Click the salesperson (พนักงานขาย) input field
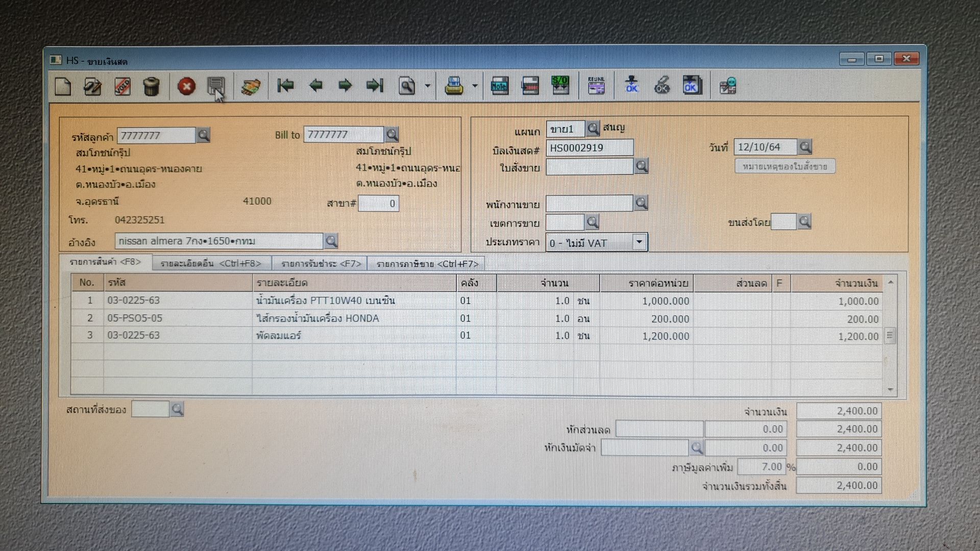980x551 pixels. [x=590, y=203]
